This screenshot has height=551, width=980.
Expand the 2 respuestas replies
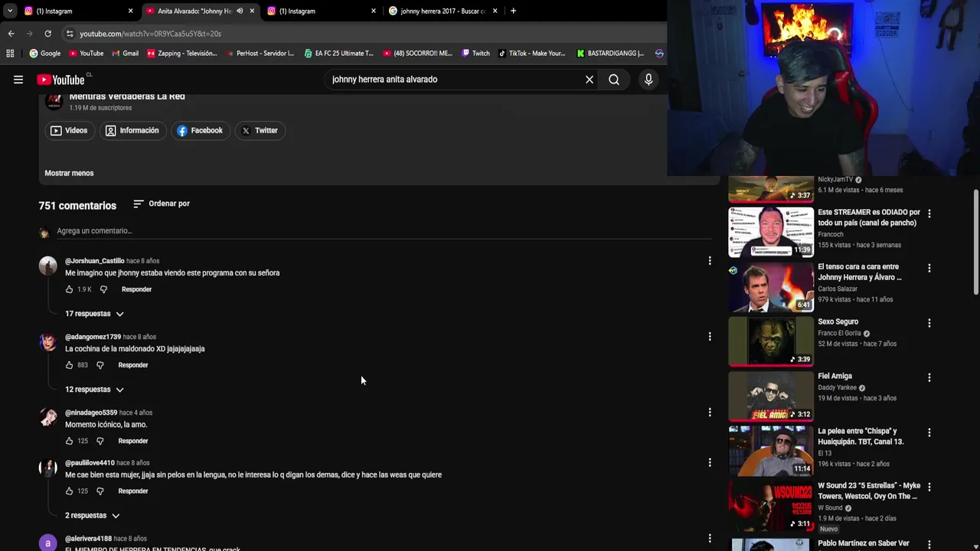[93, 516]
